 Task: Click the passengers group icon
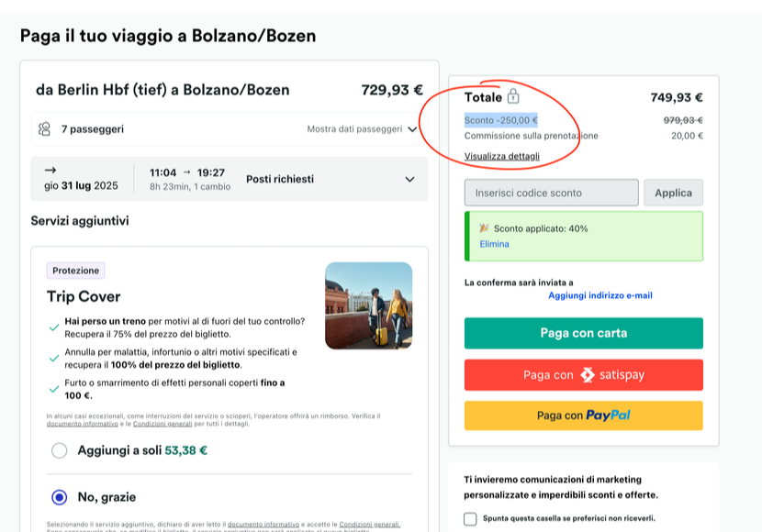click(44, 129)
